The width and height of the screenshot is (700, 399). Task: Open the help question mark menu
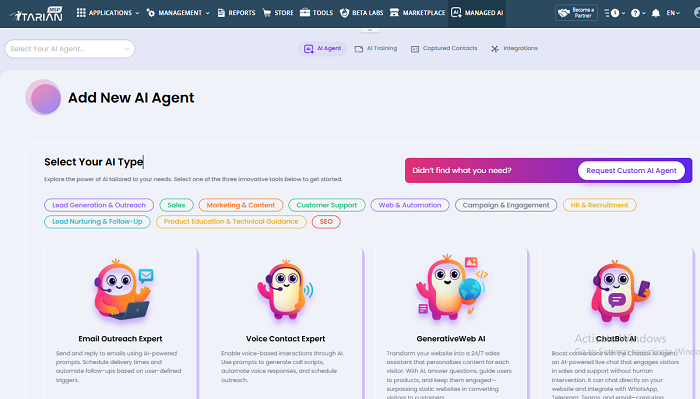[638, 13]
